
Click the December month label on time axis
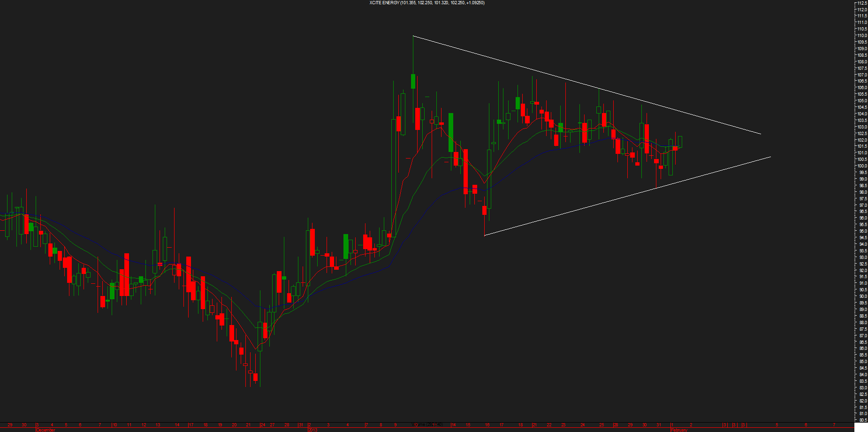[46, 430]
